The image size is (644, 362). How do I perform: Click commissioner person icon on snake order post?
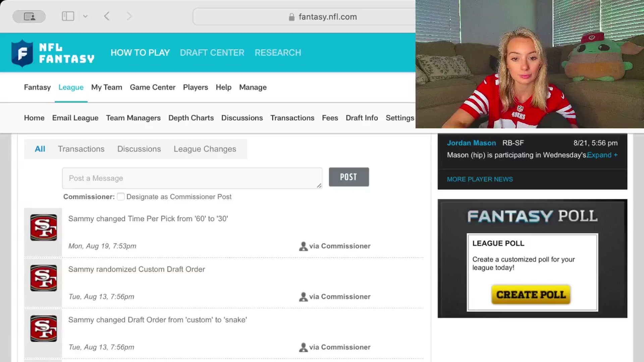303,348
